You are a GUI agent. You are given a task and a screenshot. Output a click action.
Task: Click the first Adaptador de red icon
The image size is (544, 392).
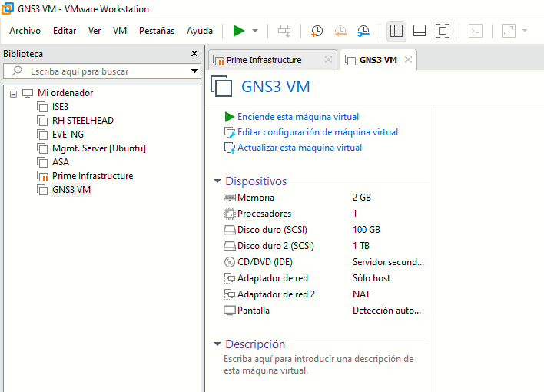[x=229, y=278]
